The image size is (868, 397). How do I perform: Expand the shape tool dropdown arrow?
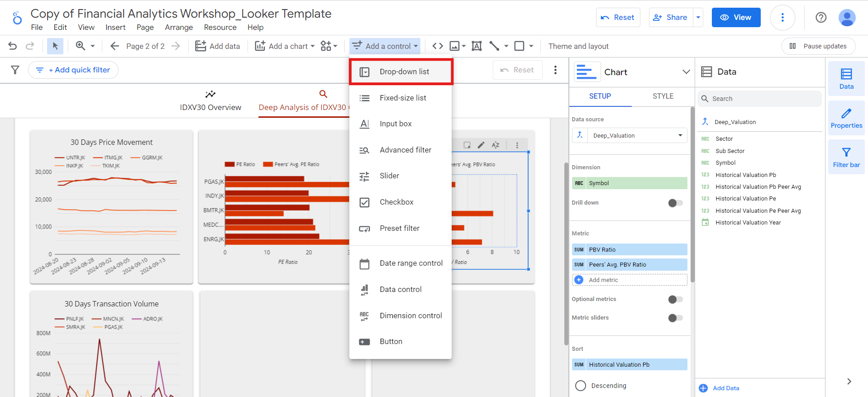click(x=531, y=46)
